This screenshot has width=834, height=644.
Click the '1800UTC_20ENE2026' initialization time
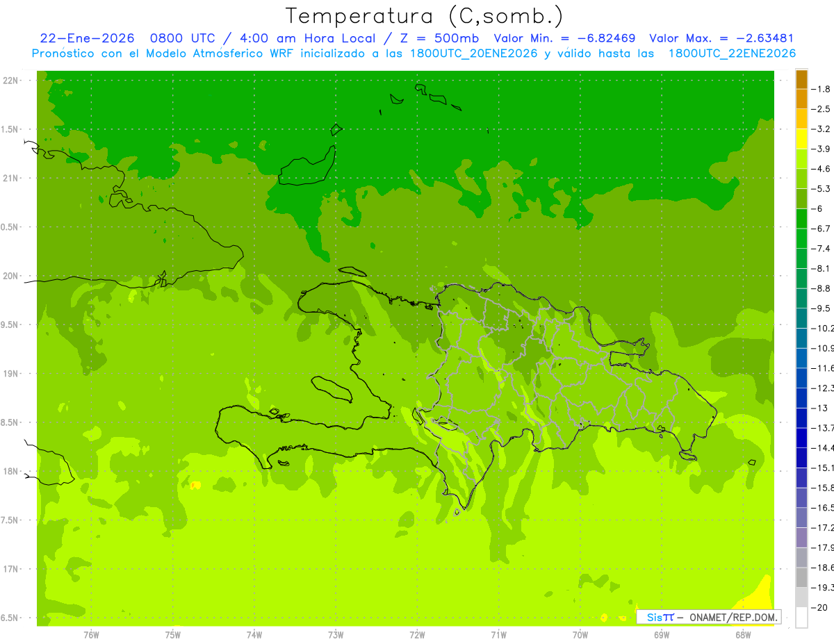tap(474, 53)
